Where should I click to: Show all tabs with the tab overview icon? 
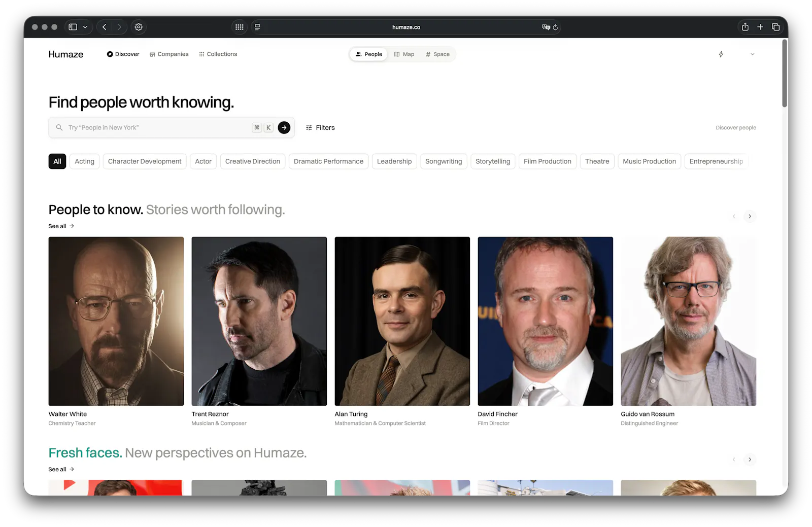tap(775, 27)
